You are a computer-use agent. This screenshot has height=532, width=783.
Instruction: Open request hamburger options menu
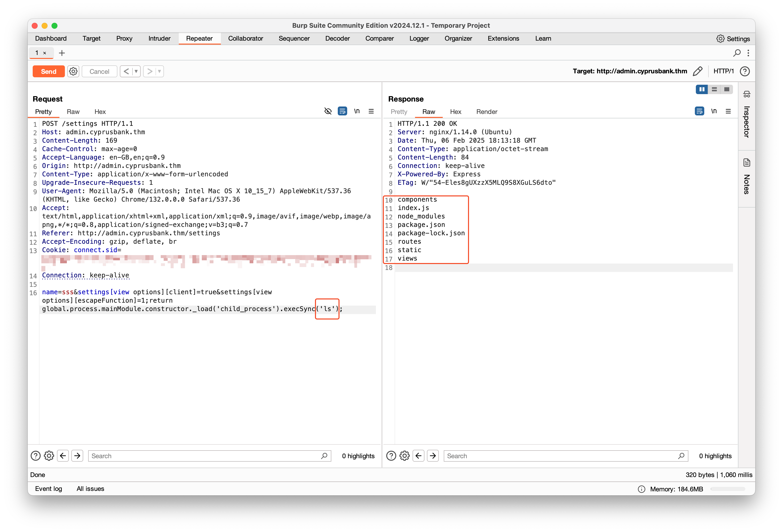pos(371,111)
